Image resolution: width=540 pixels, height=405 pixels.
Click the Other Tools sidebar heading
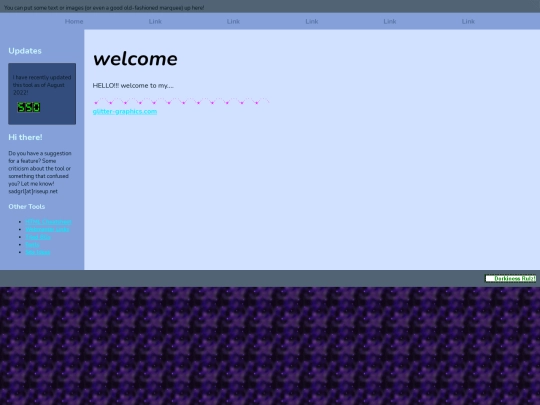pos(27,207)
